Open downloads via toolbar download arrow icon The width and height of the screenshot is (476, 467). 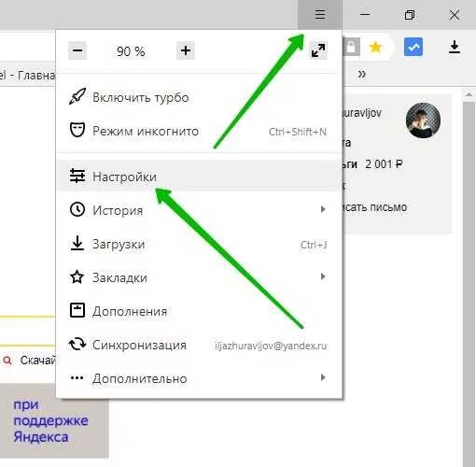455,47
